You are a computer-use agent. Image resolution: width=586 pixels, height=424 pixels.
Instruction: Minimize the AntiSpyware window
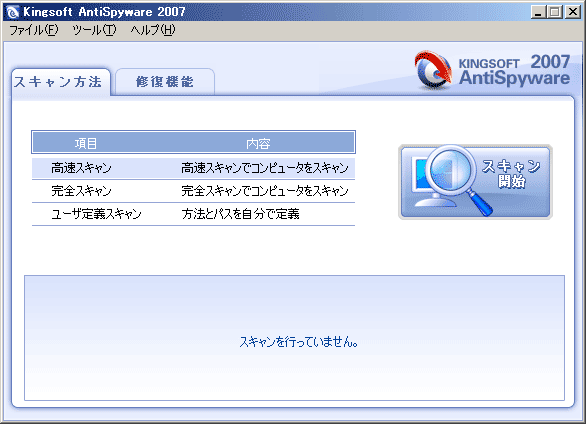pyautogui.click(x=538, y=12)
